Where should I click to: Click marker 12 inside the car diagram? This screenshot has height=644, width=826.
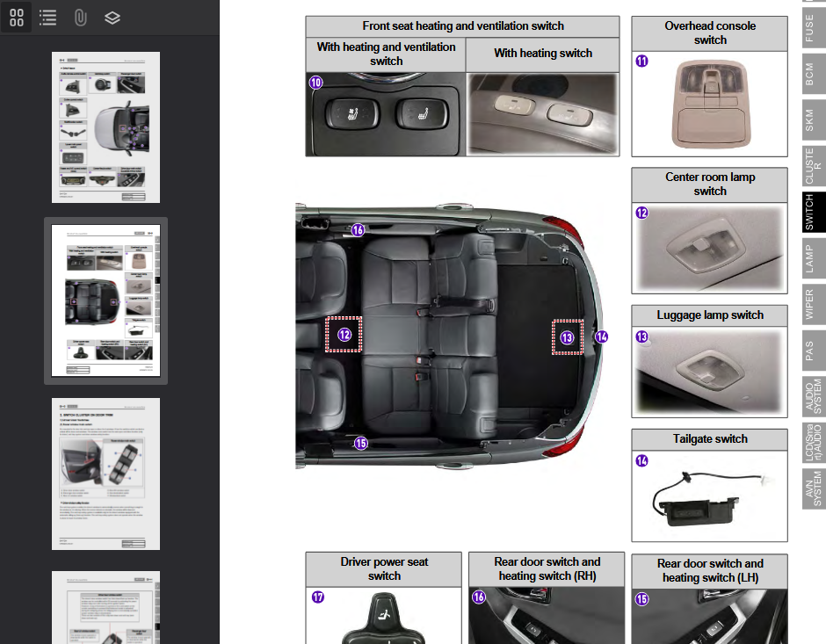[344, 335]
